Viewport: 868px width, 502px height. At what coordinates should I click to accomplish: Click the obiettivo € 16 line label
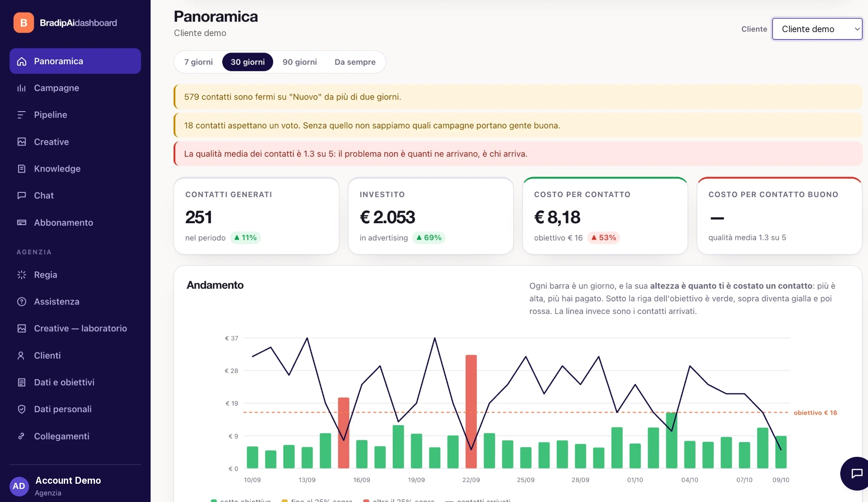pyautogui.click(x=815, y=413)
